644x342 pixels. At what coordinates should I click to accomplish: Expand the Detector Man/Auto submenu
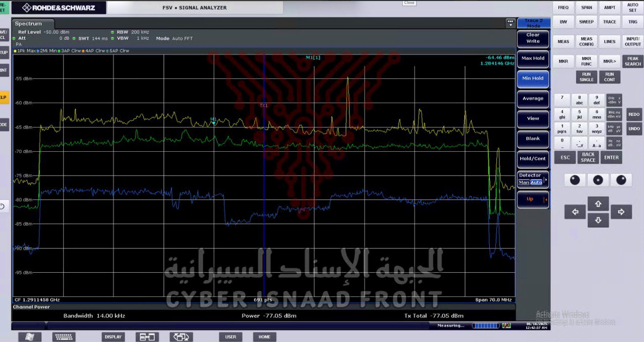533,179
